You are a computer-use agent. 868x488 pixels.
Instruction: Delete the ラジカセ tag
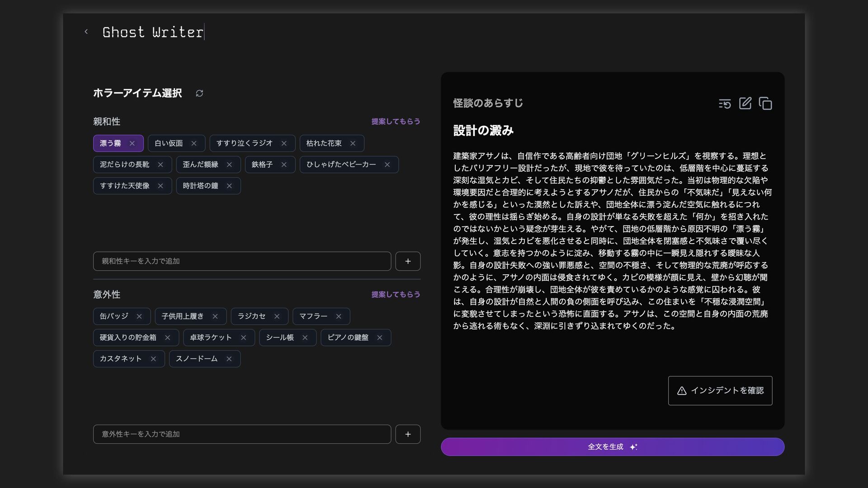coord(277,316)
